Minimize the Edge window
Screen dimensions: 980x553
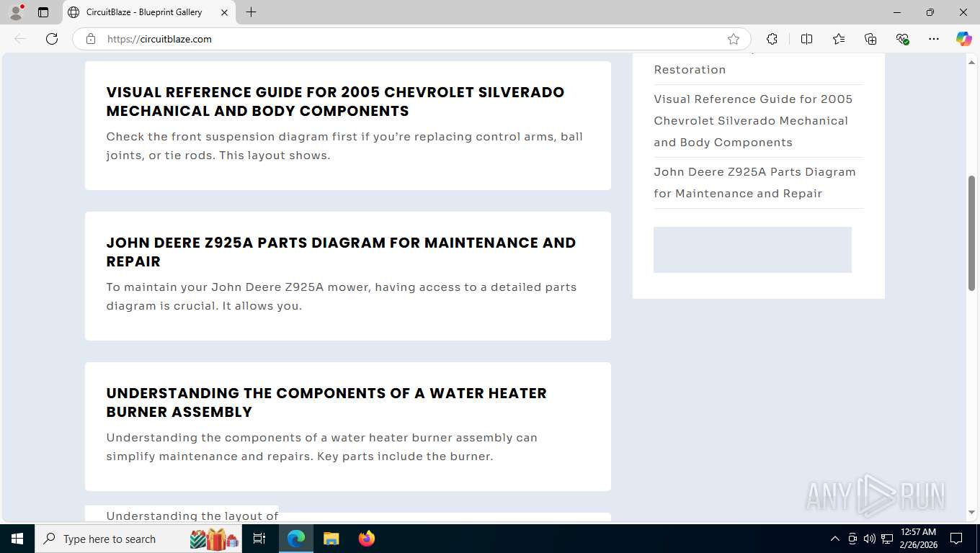897,12
